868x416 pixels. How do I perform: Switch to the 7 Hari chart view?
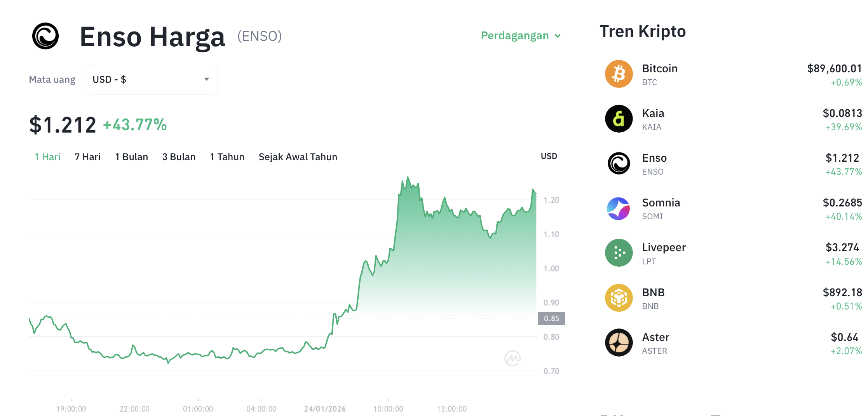tap(87, 157)
